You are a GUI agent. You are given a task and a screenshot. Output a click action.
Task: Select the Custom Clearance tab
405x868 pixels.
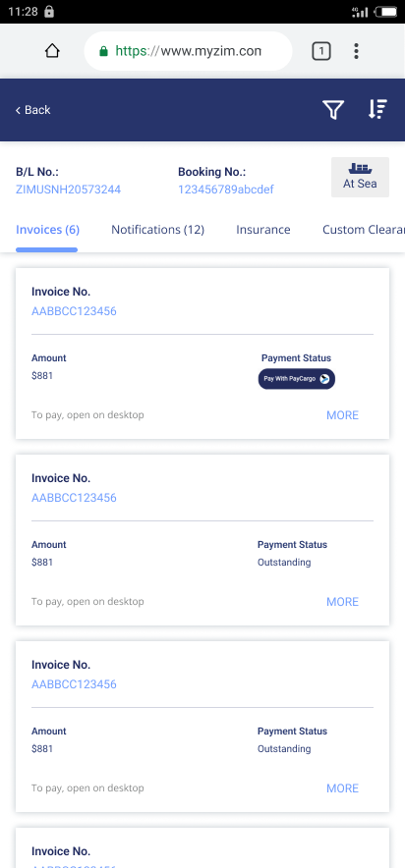point(364,230)
